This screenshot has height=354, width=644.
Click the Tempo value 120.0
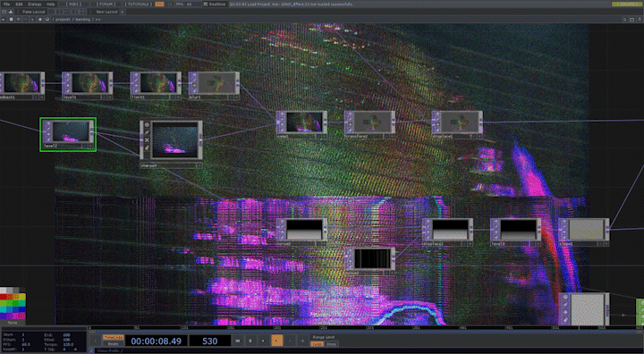pos(68,344)
